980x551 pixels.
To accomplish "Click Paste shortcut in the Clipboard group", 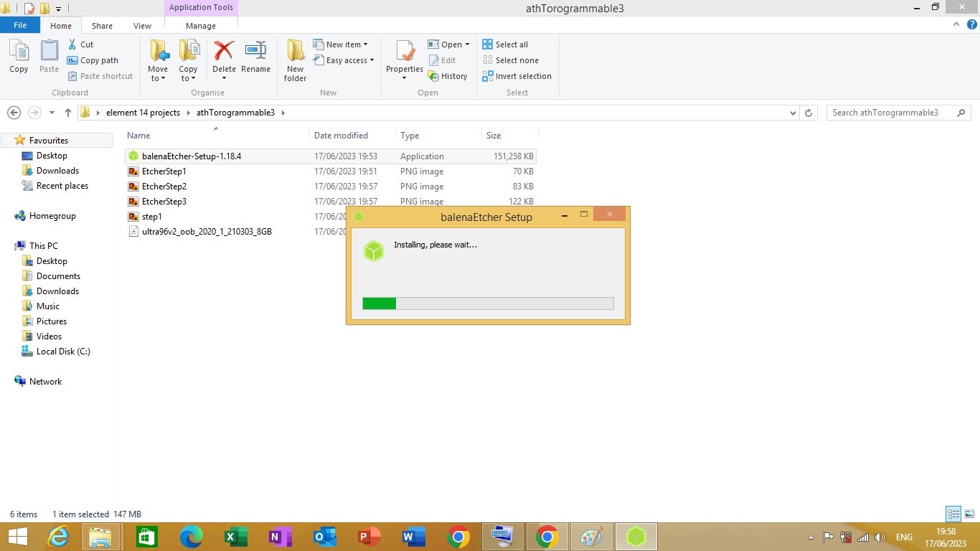I will [x=100, y=76].
